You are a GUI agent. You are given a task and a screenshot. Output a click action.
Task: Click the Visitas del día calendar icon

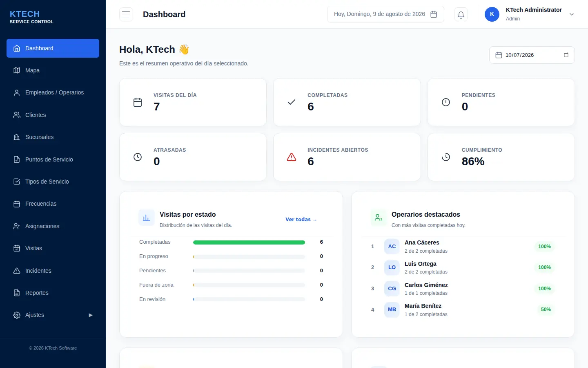pyautogui.click(x=138, y=102)
